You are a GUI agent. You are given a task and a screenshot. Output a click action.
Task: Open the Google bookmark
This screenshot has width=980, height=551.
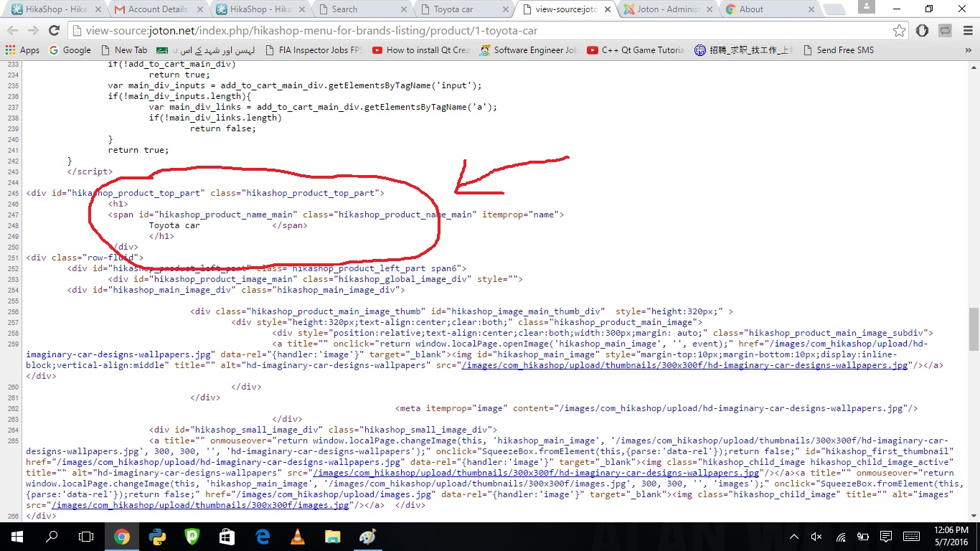pos(70,50)
